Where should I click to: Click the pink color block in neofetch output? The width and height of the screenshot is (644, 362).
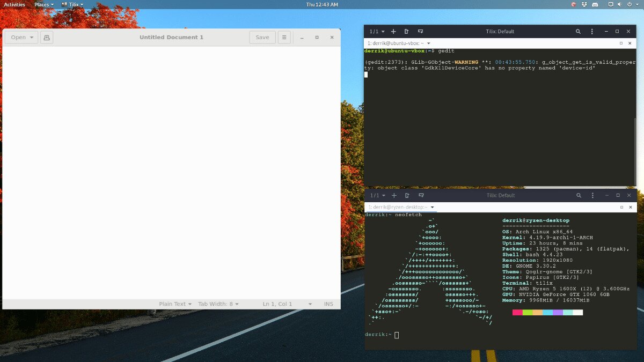tap(517, 312)
